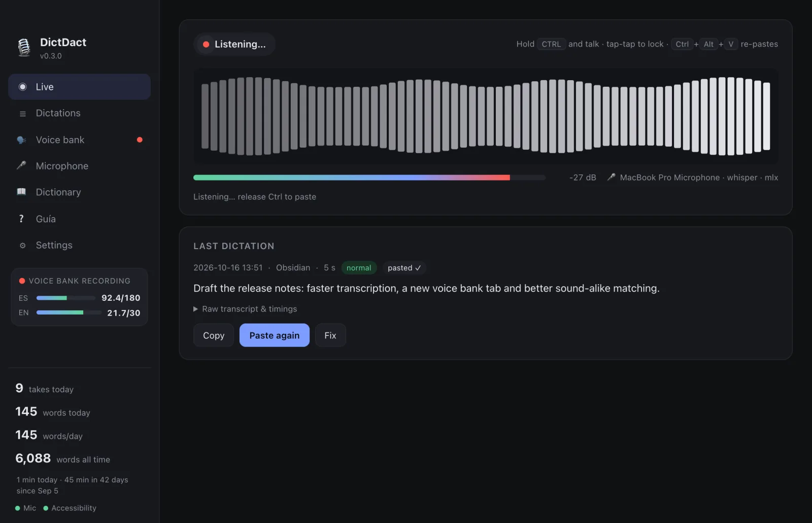Click the Guía question mark icon

pyautogui.click(x=21, y=219)
